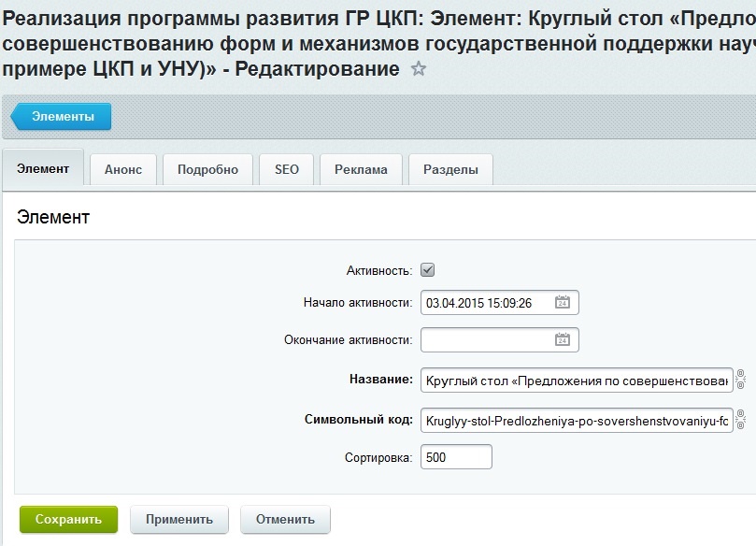Click the Применить button
Screen dimensions: 756x546
[x=179, y=520]
